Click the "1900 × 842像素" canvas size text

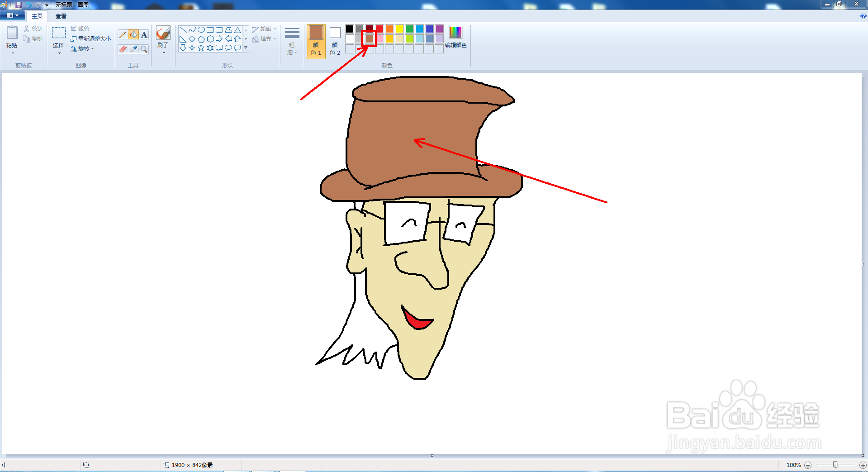pos(192,465)
